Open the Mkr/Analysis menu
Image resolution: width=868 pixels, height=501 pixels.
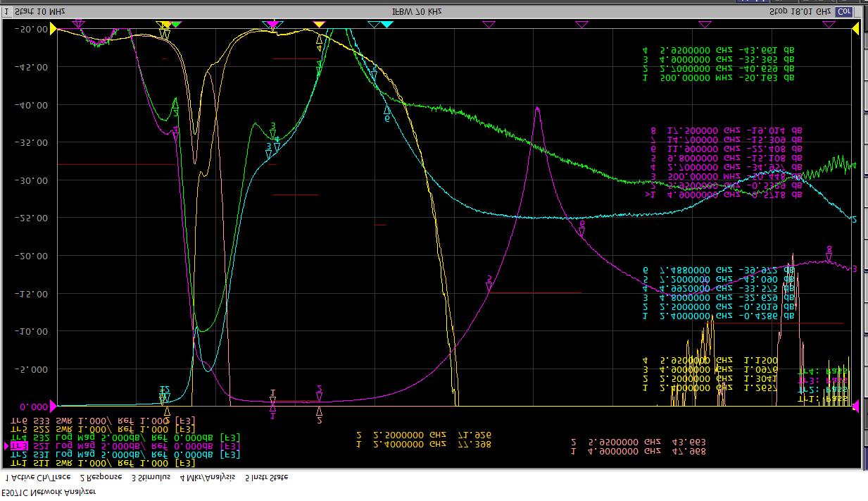pyautogui.click(x=207, y=477)
